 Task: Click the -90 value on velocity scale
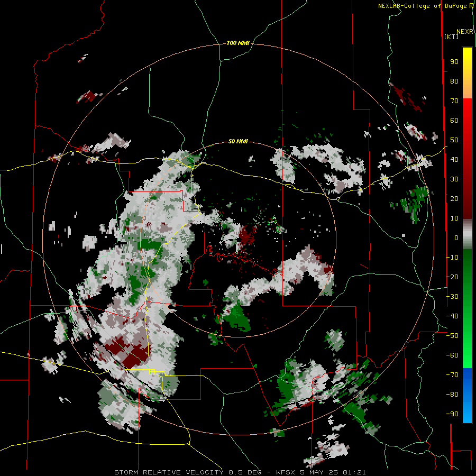coord(452,414)
